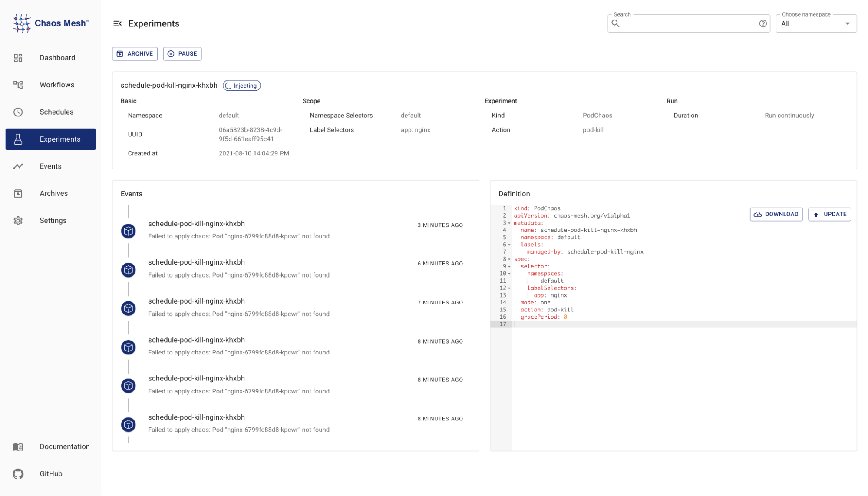Click the search help question mark icon
This screenshot has width=868, height=496.
[763, 23]
